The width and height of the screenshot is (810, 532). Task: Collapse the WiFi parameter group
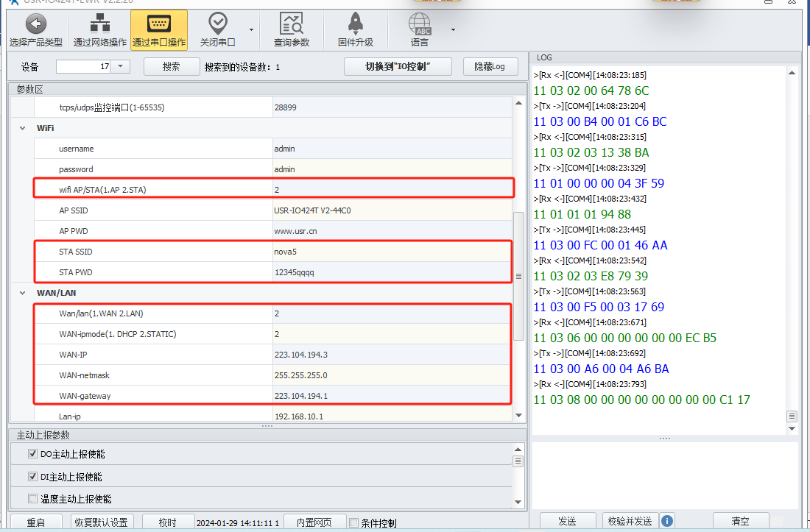(x=23, y=128)
